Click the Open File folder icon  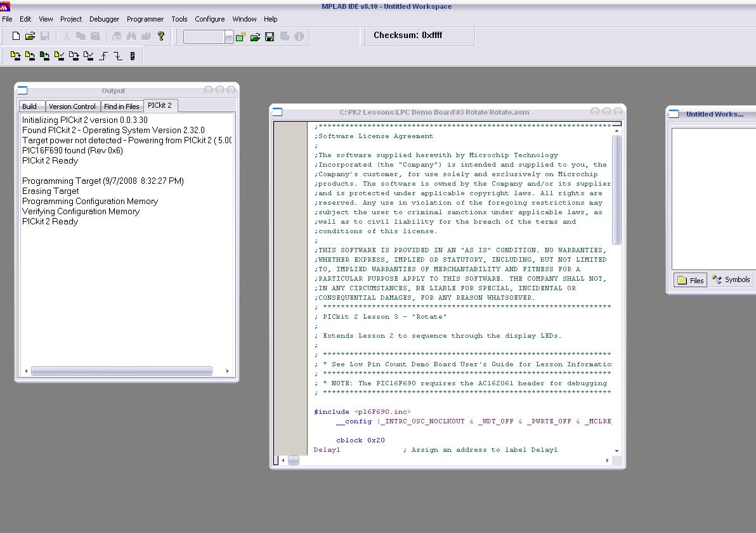[x=30, y=36]
